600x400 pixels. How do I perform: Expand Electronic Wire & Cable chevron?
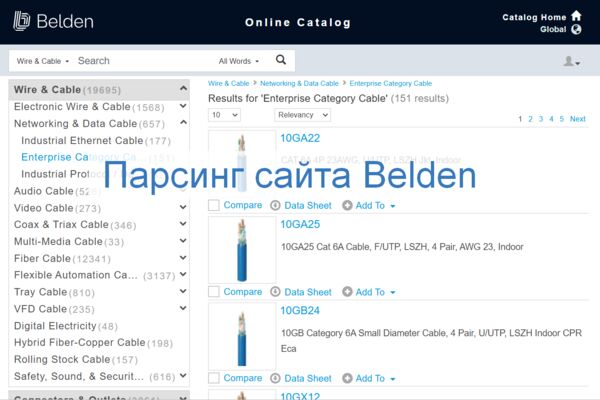[183, 106]
